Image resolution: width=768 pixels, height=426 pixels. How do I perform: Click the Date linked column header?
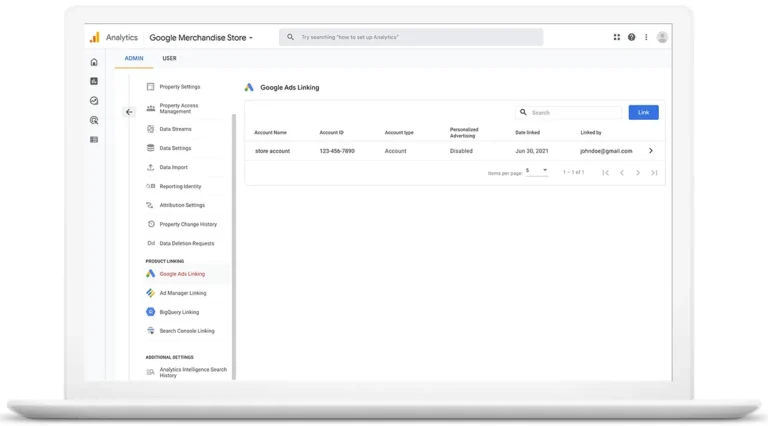coord(528,132)
